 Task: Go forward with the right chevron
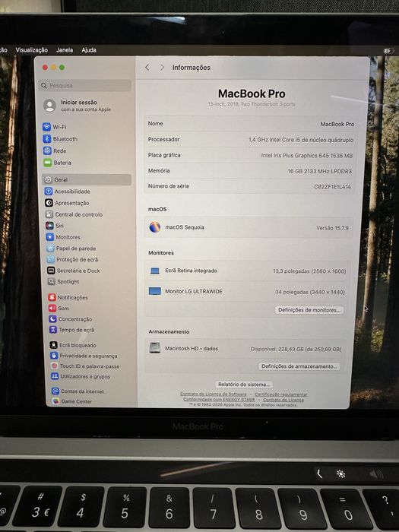point(162,68)
